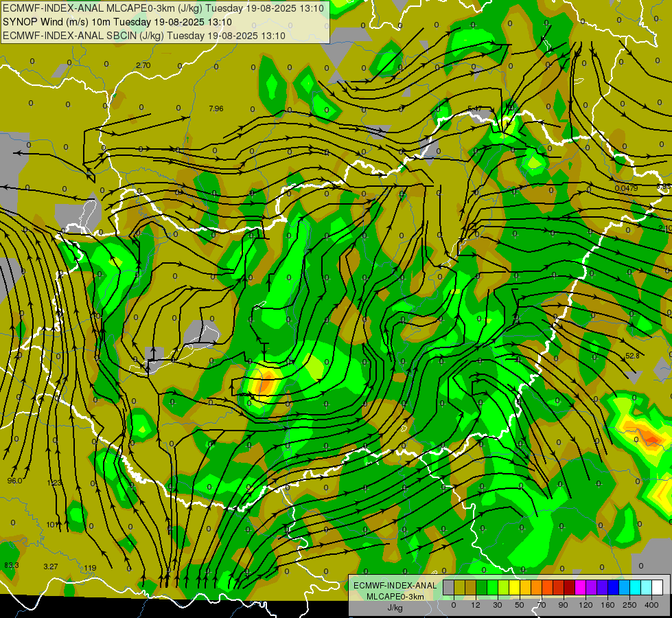Click the legend scale value 120

point(586,605)
